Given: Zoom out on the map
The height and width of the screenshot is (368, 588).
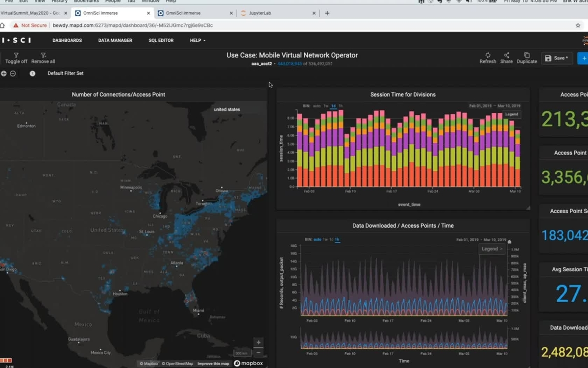Looking at the screenshot, I should (258, 353).
